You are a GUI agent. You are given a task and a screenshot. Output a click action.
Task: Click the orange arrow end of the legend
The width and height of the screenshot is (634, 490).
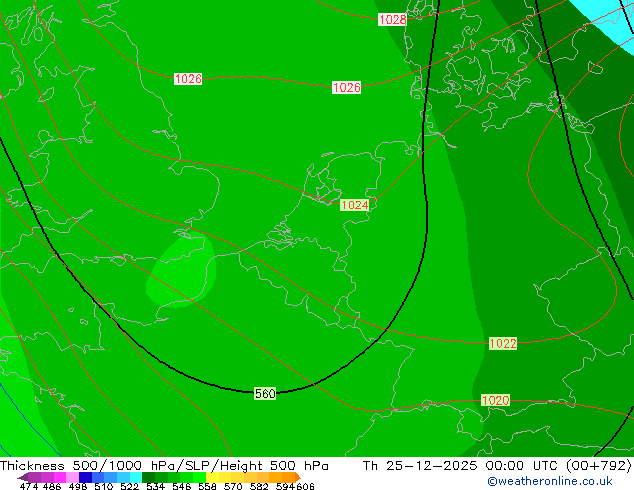(298, 477)
